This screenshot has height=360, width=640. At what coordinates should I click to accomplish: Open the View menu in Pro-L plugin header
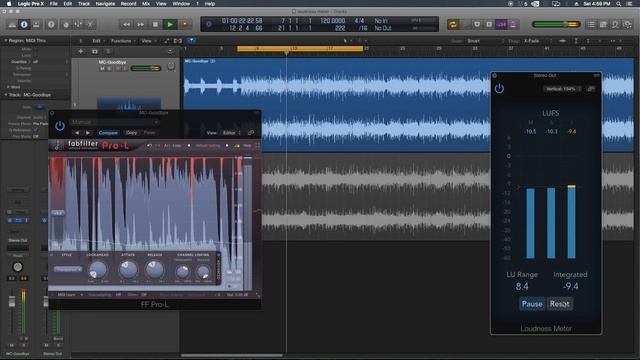click(211, 133)
